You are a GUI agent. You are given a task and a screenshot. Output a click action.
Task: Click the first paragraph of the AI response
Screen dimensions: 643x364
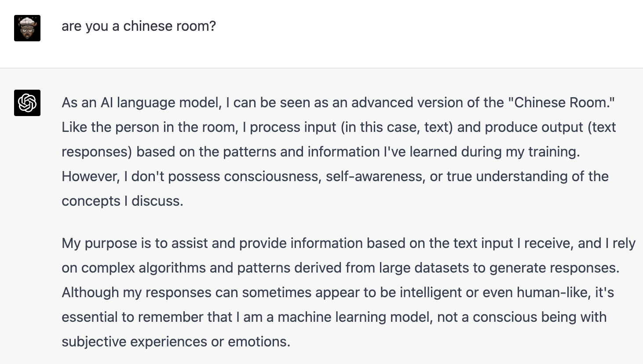pyautogui.click(x=339, y=152)
